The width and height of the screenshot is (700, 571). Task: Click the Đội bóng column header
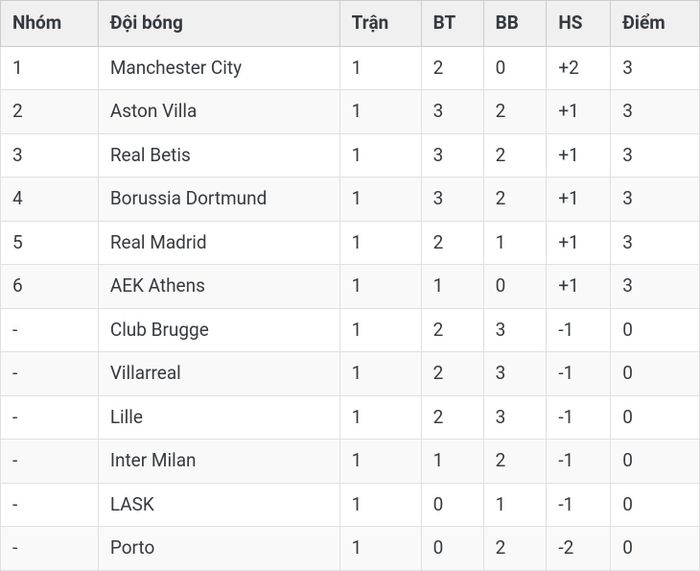[x=146, y=23]
